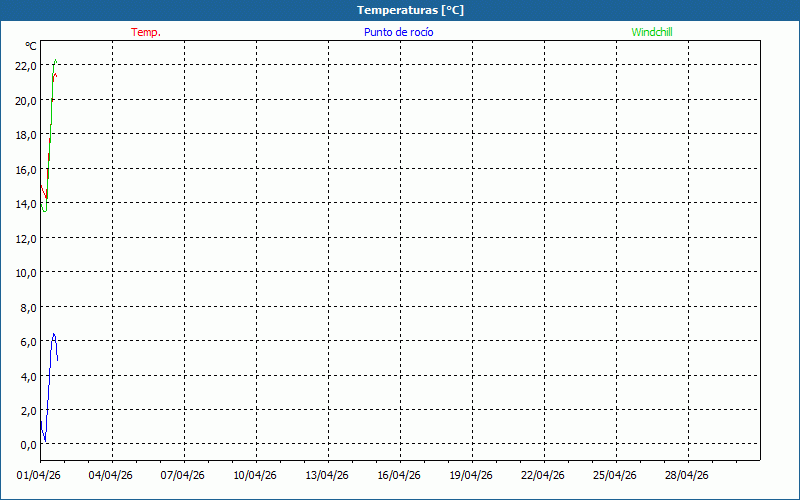Click the 13/04/26 date label
Screen dimensions: 800x500
327,475
